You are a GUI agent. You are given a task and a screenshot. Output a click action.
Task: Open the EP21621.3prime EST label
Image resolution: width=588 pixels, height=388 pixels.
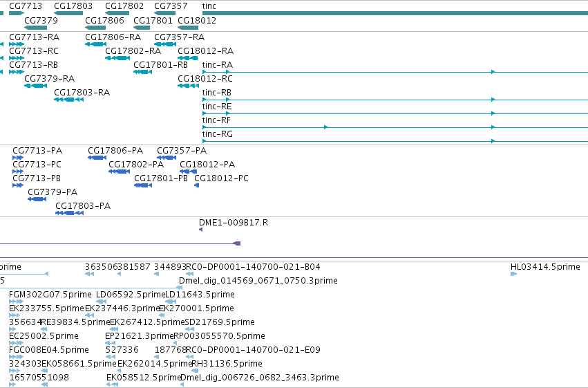[x=140, y=337]
